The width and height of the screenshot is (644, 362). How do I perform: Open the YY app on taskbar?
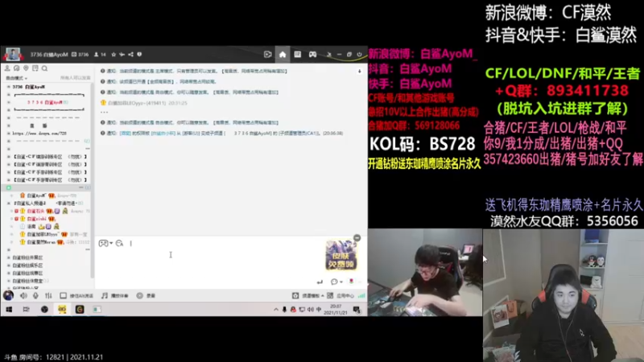[x=62, y=310]
